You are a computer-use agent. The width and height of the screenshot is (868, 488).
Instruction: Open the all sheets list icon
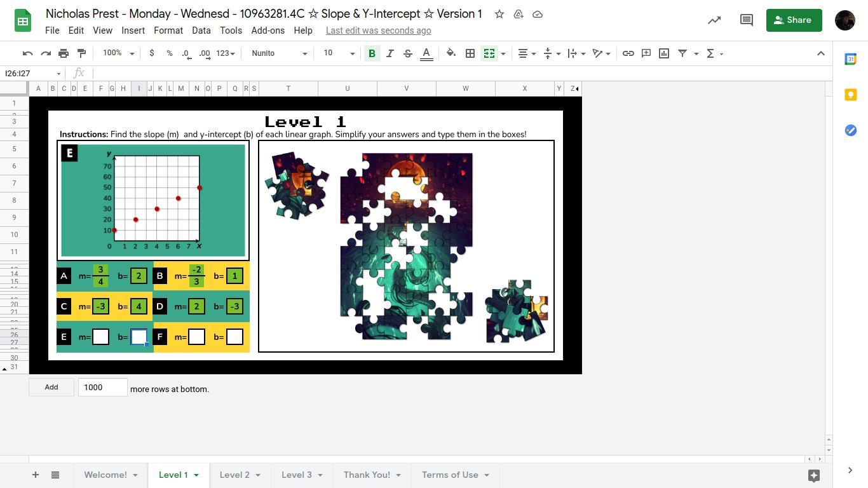[x=55, y=475]
